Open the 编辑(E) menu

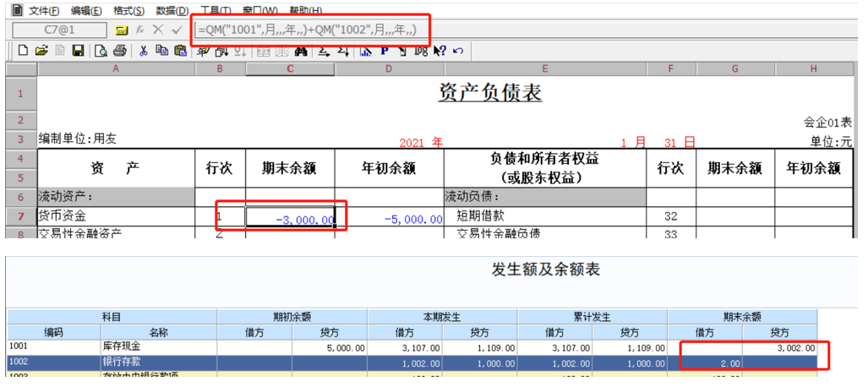click(x=86, y=10)
